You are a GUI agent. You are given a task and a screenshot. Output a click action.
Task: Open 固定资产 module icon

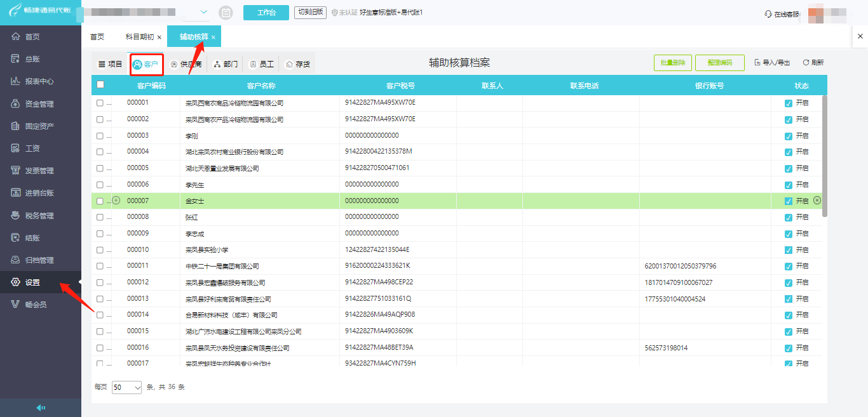(16, 126)
